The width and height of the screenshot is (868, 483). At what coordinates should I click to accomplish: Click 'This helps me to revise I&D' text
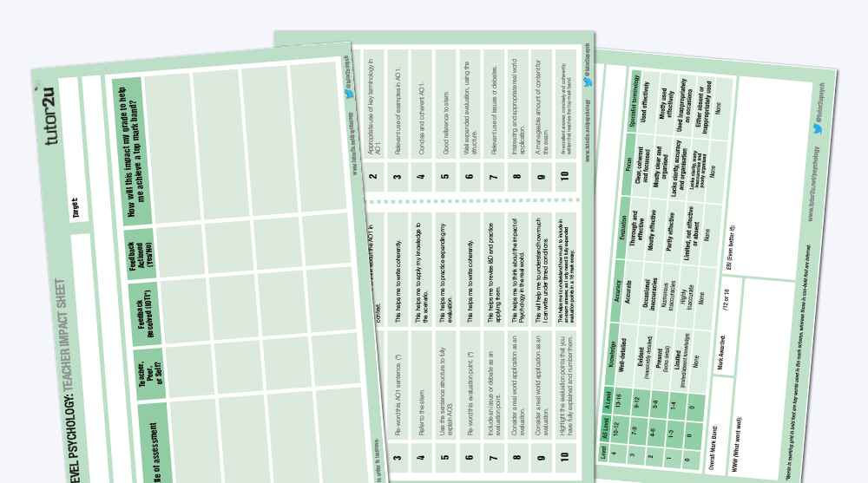point(494,273)
